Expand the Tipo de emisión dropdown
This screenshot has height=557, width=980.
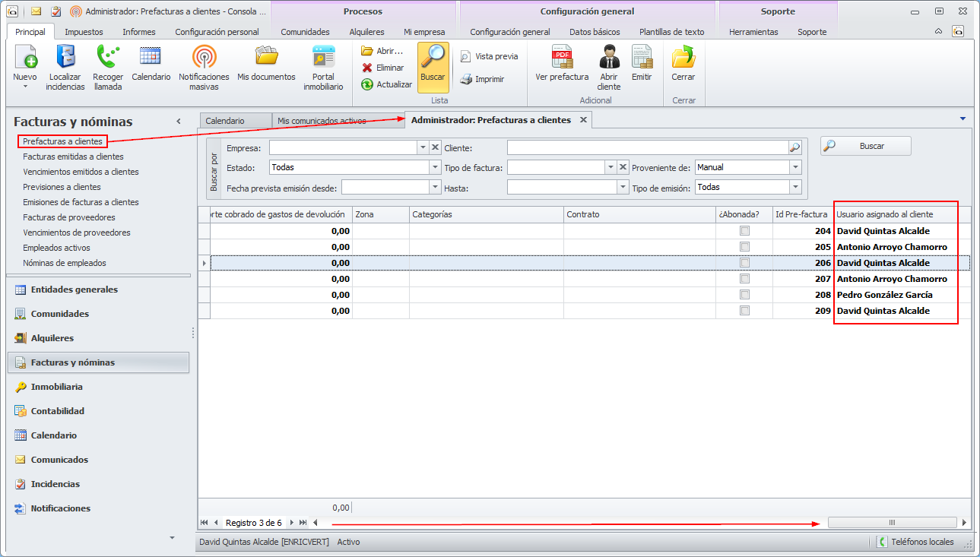[x=795, y=187]
